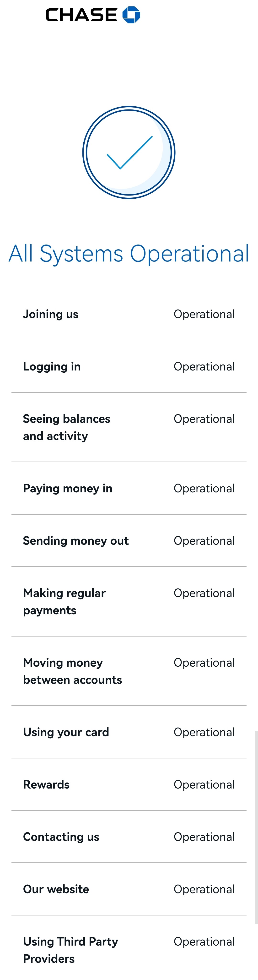Click the CHASE wordmark in header
The width and height of the screenshot is (258, 980).
[x=81, y=15]
